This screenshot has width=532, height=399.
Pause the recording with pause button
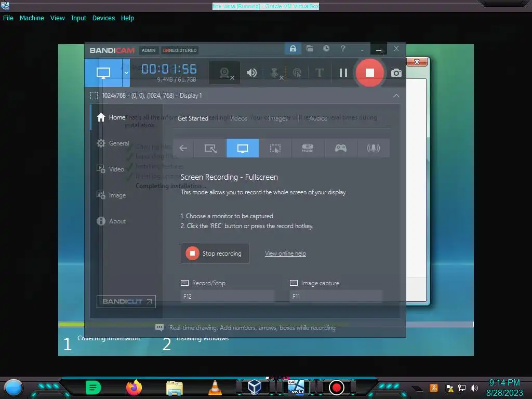point(343,73)
